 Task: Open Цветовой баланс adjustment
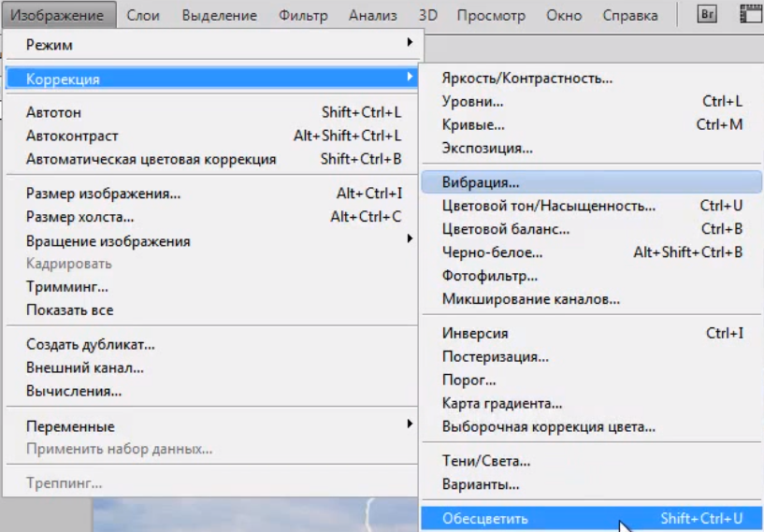[592, 229]
